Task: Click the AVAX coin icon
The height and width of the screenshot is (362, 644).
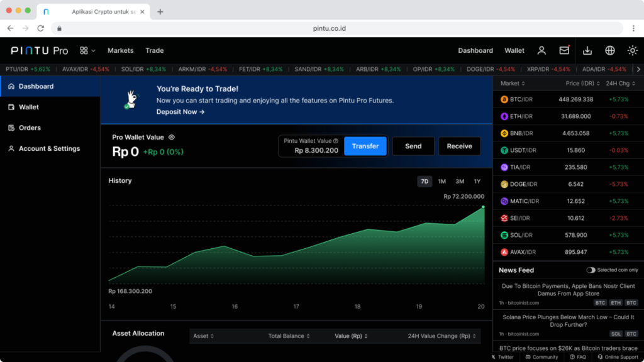Action: (504, 252)
